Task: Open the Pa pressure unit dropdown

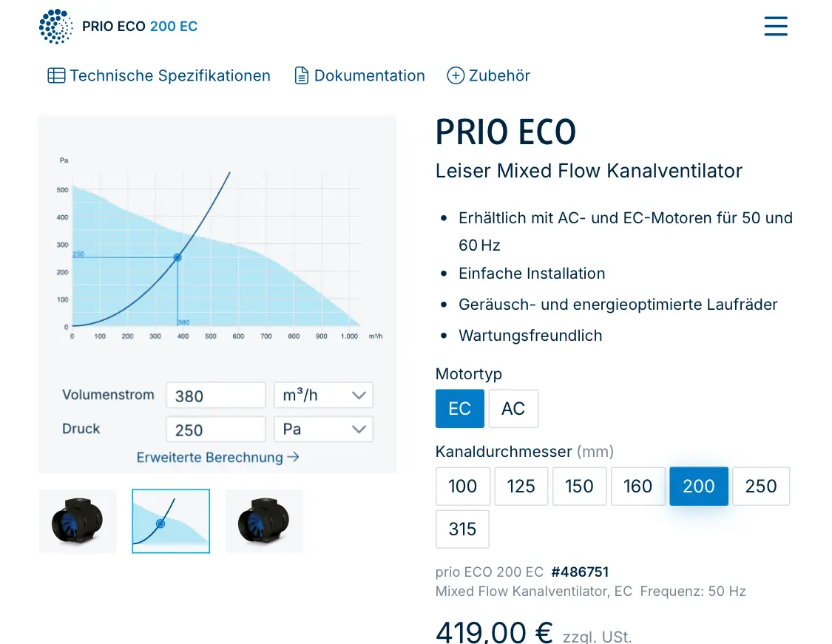Action: tap(323, 429)
